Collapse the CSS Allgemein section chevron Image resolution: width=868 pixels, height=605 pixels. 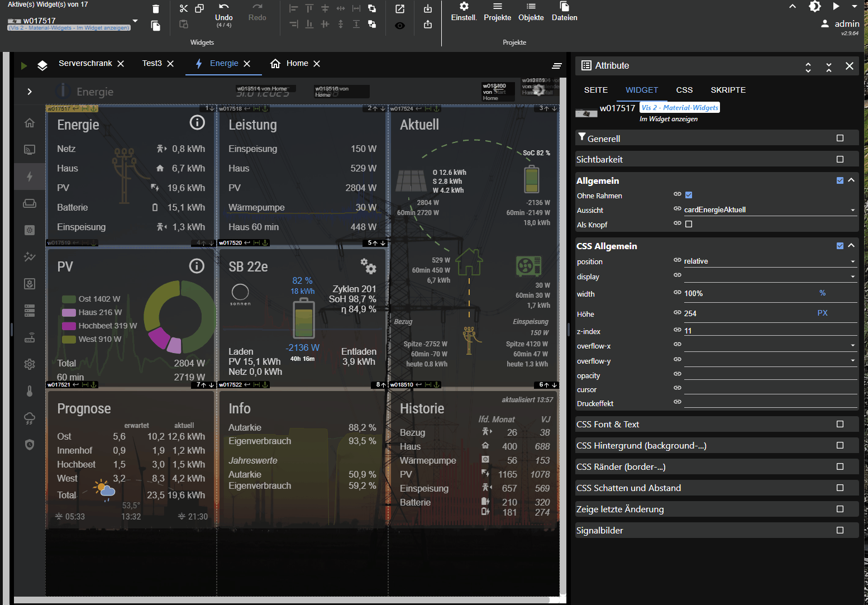(851, 246)
